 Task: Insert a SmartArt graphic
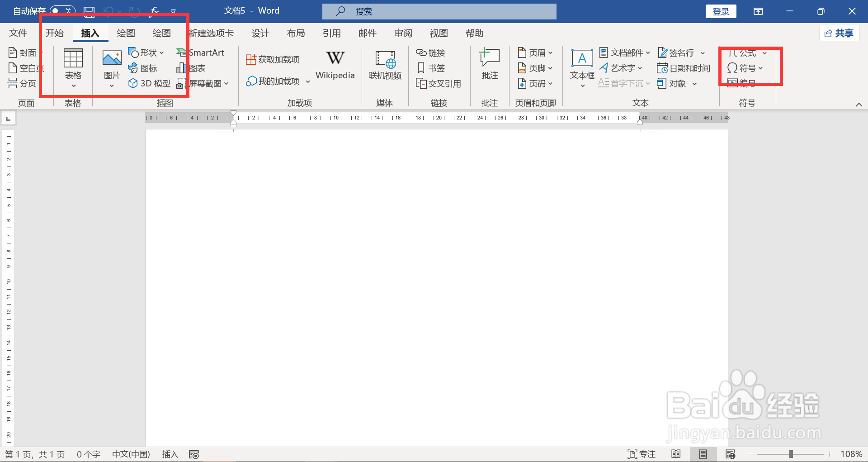pos(200,53)
